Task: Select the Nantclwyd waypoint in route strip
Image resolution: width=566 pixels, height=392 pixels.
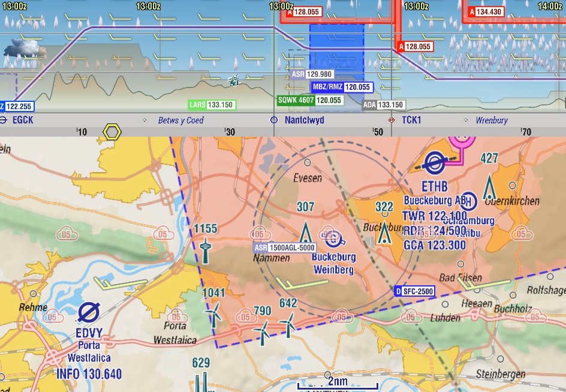Action: tap(304, 120)
